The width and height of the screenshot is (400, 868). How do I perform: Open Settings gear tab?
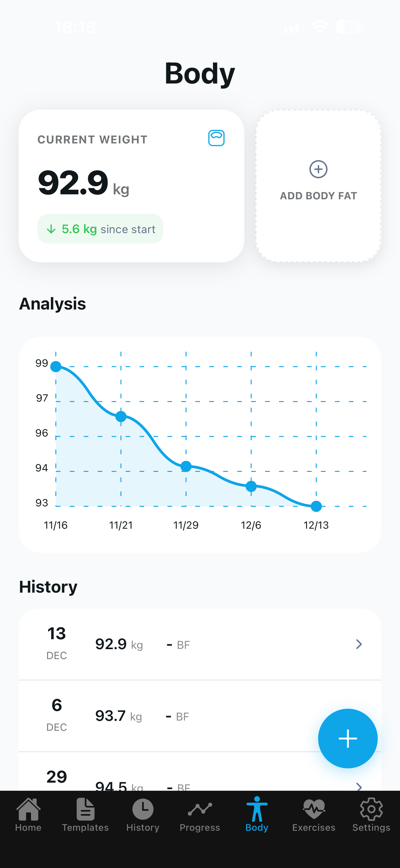click(371, 814)
